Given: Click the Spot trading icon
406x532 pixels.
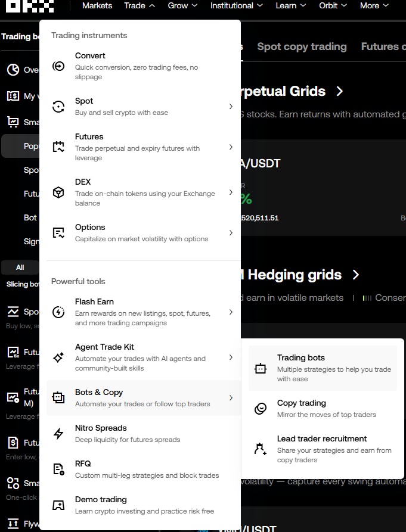Looking at the screenshot, I should 58,107.
